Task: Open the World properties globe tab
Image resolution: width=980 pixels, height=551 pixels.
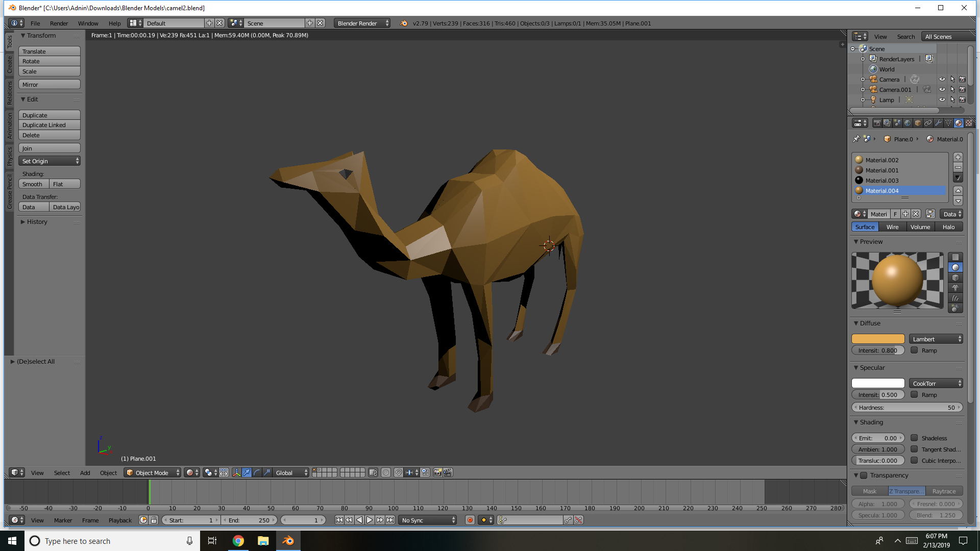Action: 908,123
